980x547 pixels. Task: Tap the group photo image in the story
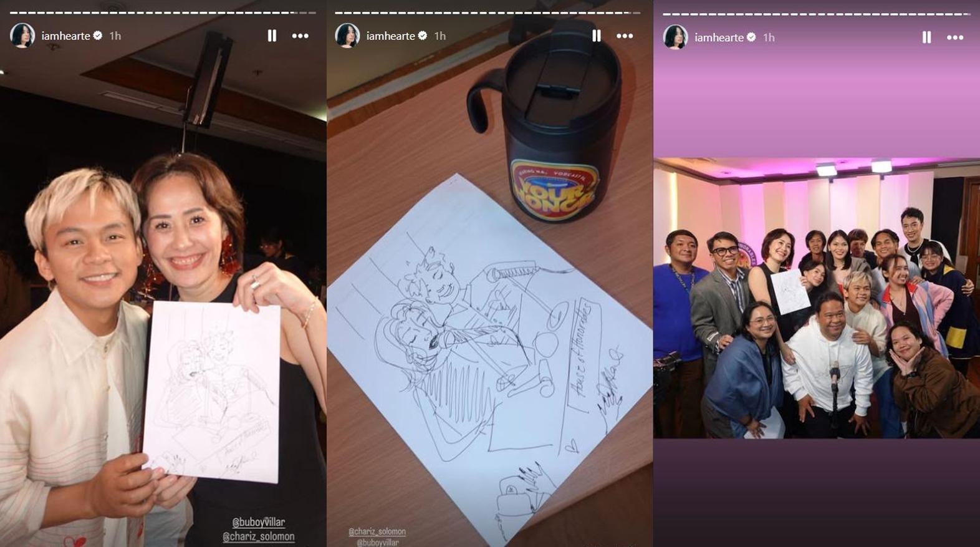(x=817, y=298)
